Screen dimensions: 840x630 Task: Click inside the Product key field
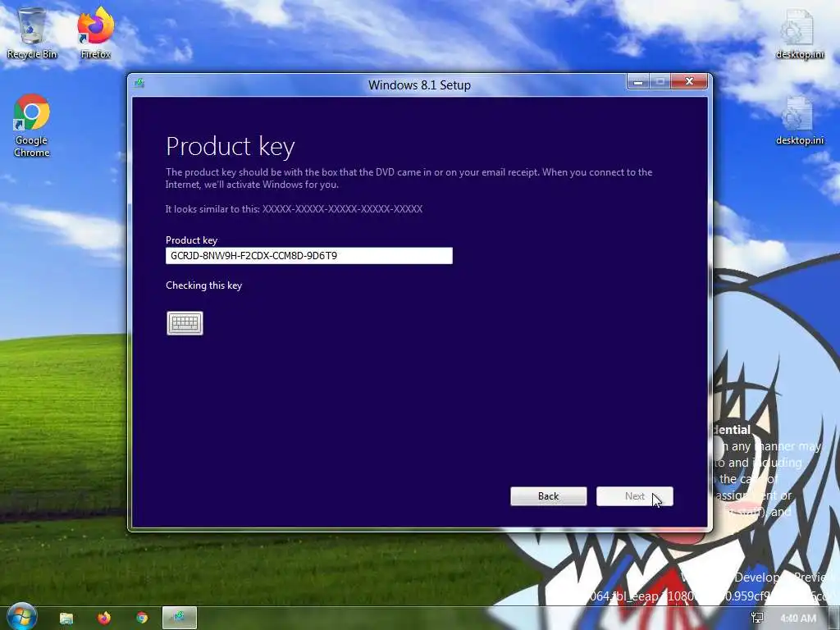click(309, 256)
